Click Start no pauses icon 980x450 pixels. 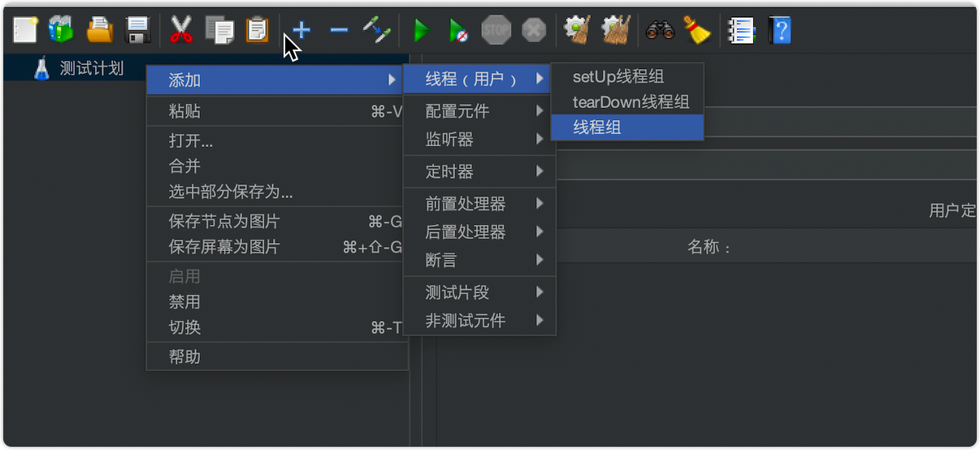(x=458, y=31)
